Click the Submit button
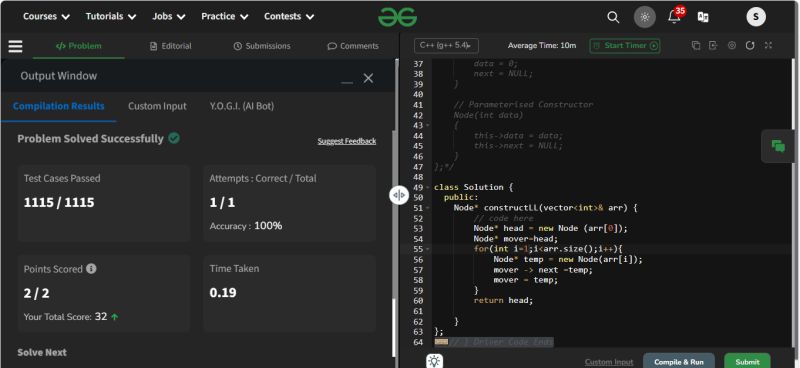800x368 pixels. click(747, 362)
